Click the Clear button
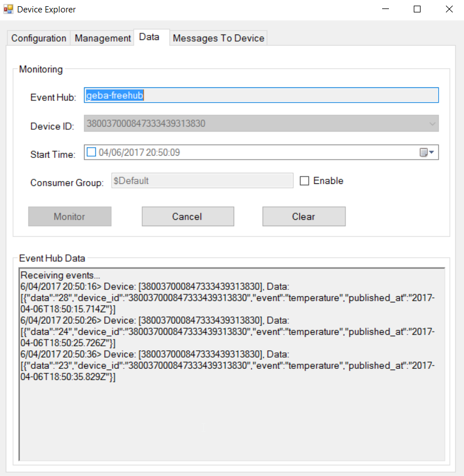This screenshot has width=464, height=476. [x=304, y=217]
